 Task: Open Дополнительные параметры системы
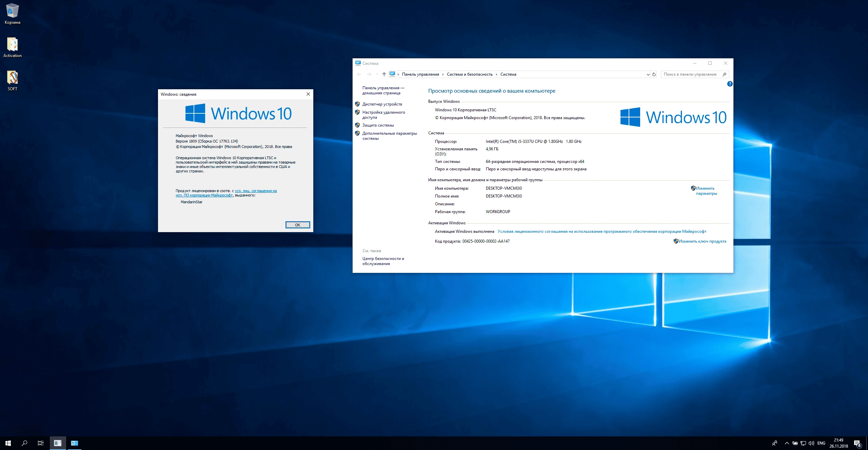390,136
